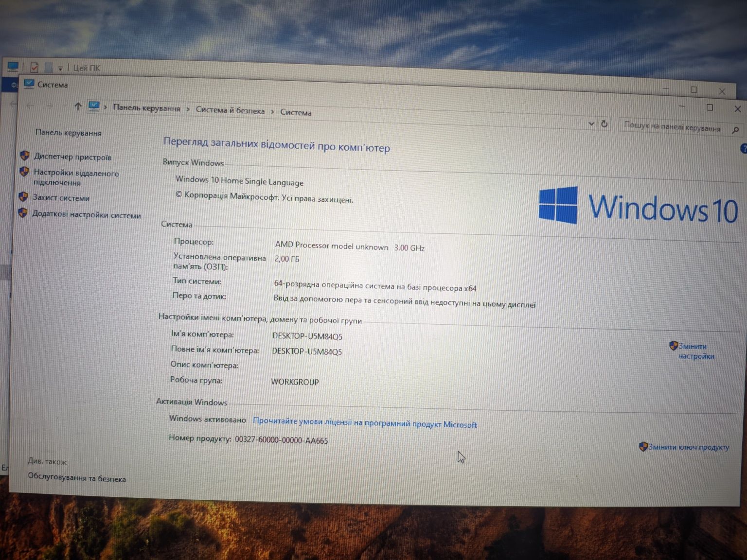Click the help question mark icon
This screenshot has width=747, height=560.
tap(744, 148)
